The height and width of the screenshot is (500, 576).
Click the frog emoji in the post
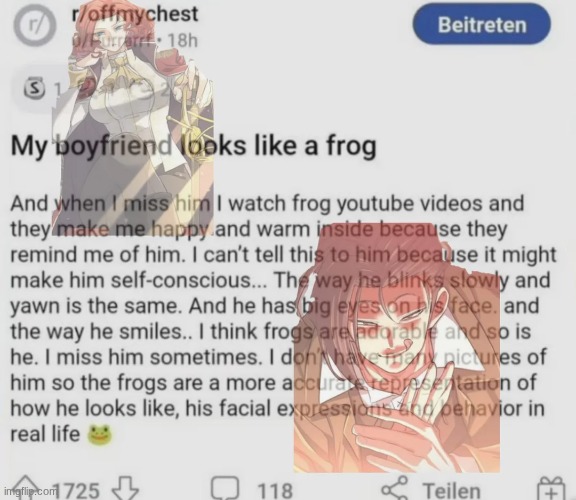[99, 435]
